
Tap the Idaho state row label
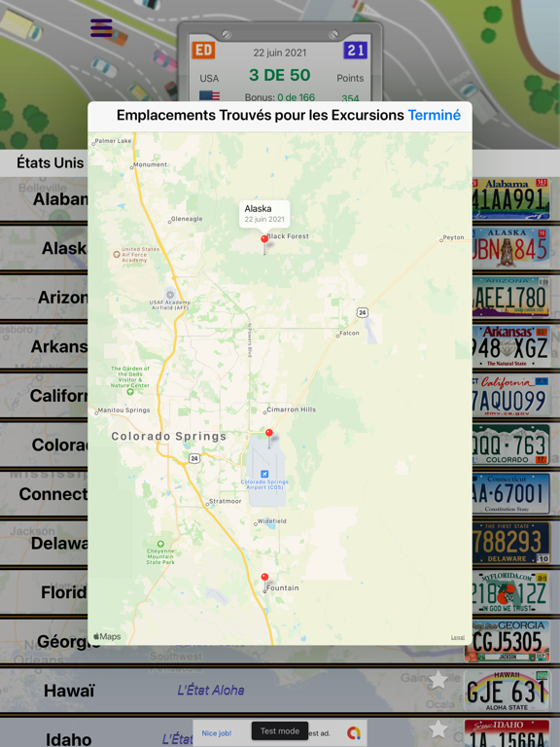click(69, 739)
